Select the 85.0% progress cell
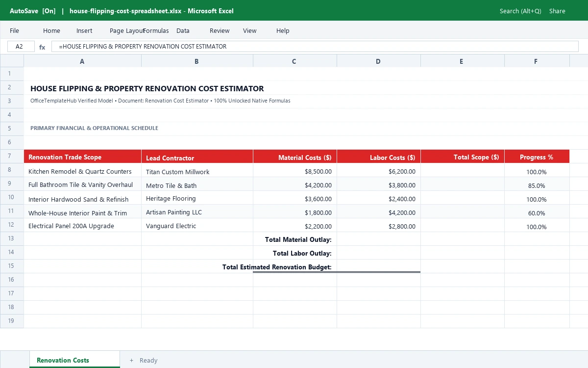 click(537, 184)
